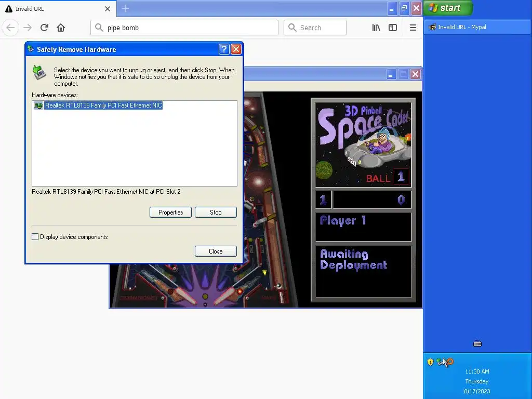Switch to Invalid URL - Mypal taskbar item
This screenshot has width=532, height=399.
click(477, 27)
